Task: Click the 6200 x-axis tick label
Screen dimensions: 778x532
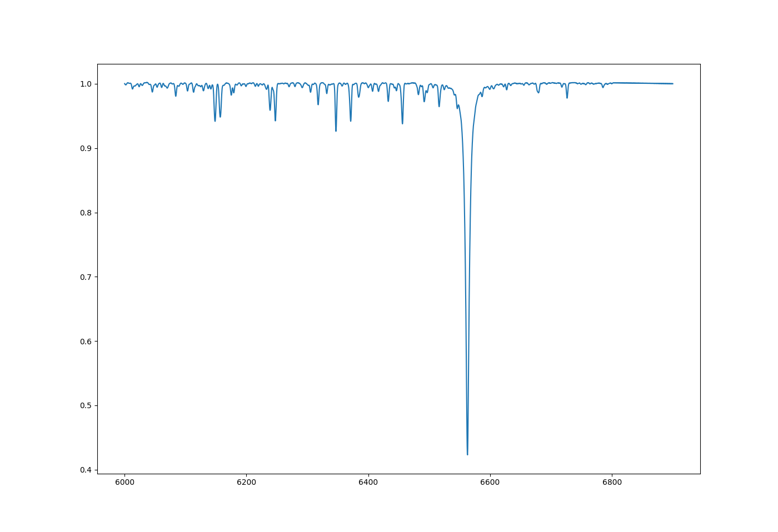Action: coord(246,483)
